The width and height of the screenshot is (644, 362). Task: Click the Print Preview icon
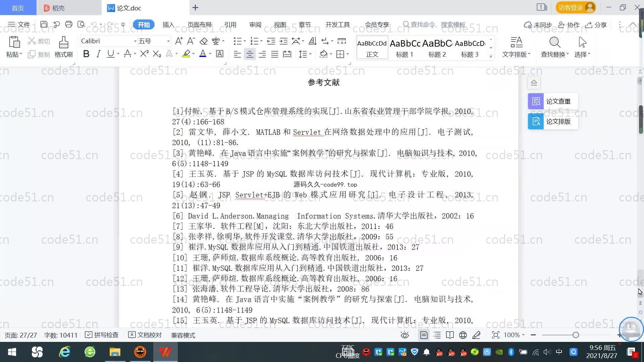click(81, 24)
